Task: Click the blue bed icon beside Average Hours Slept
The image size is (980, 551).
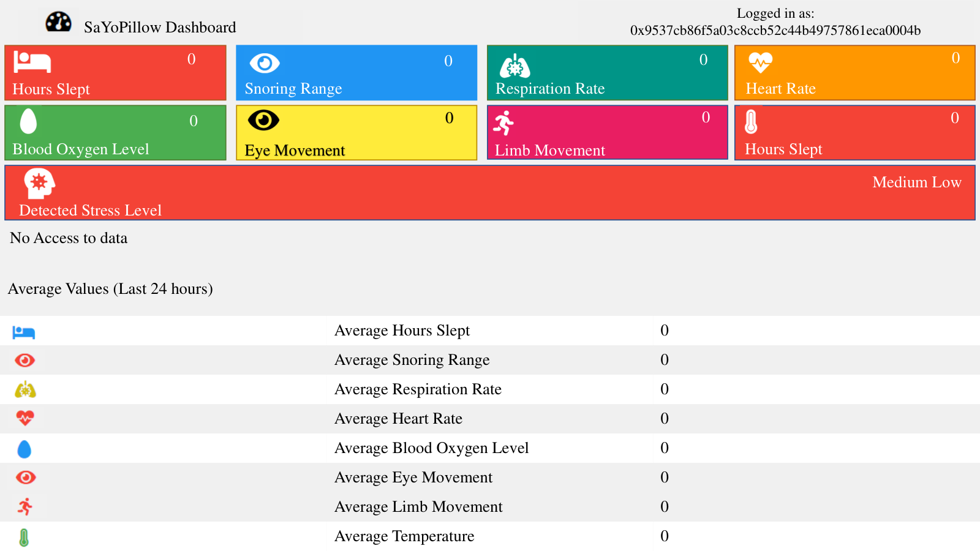Action: pyautogui.click(x=24, y=332)
